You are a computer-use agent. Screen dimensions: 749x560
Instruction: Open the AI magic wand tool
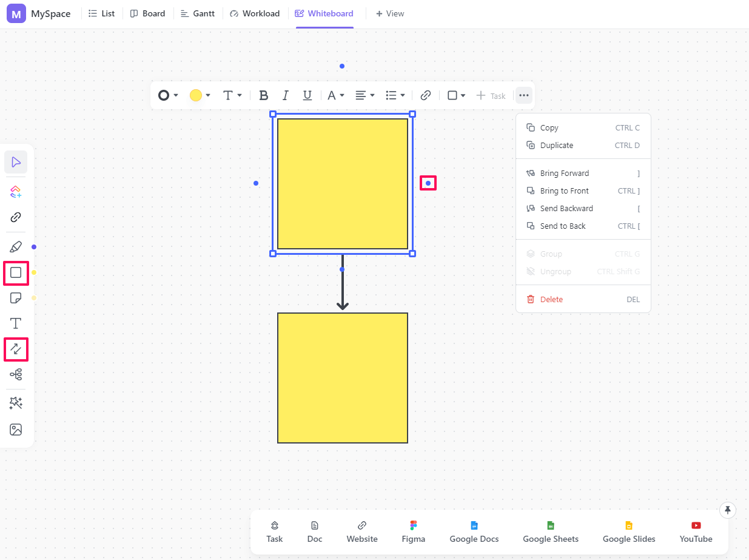[16, 403]
